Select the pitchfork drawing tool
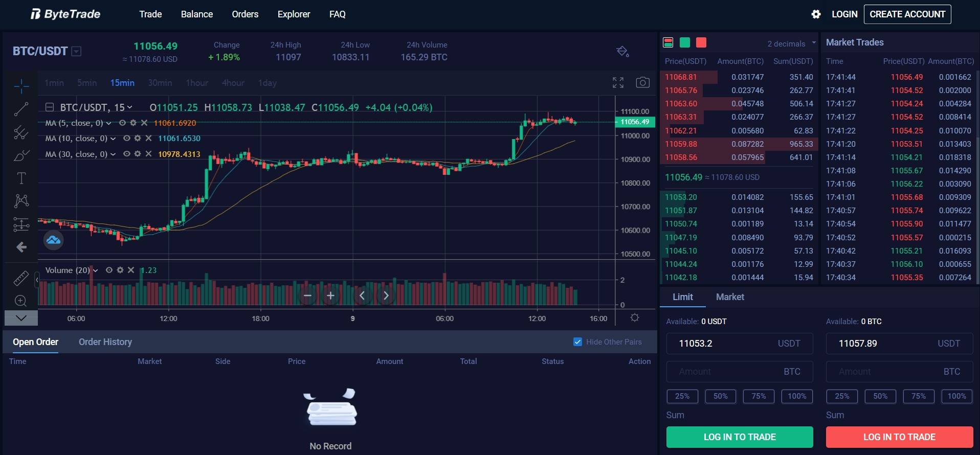Viewport: 980px width, 455px height. (x=21, y=132)
